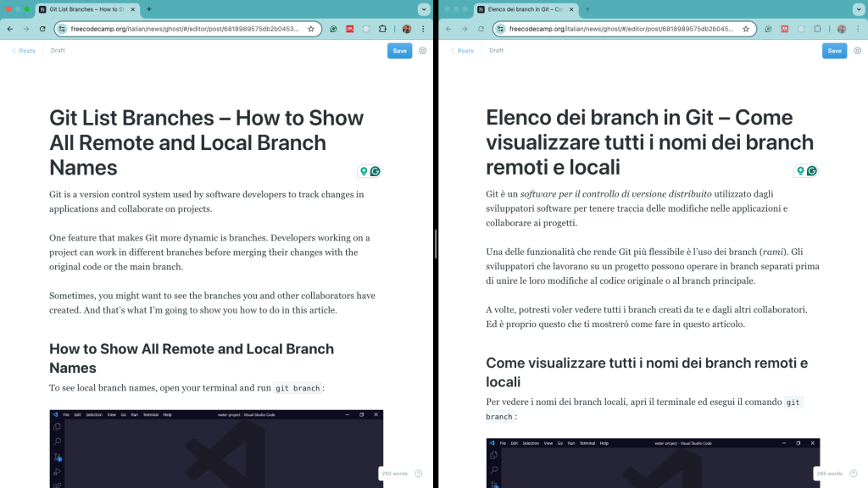868x488 pixels.
Task: Close the Git List Branches tab
Action: coord(133,9)
